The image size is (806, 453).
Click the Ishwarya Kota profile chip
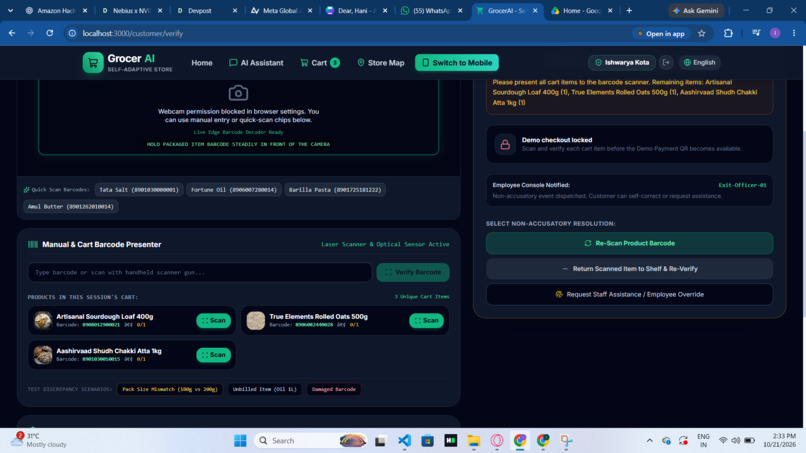tap(622, 62)
